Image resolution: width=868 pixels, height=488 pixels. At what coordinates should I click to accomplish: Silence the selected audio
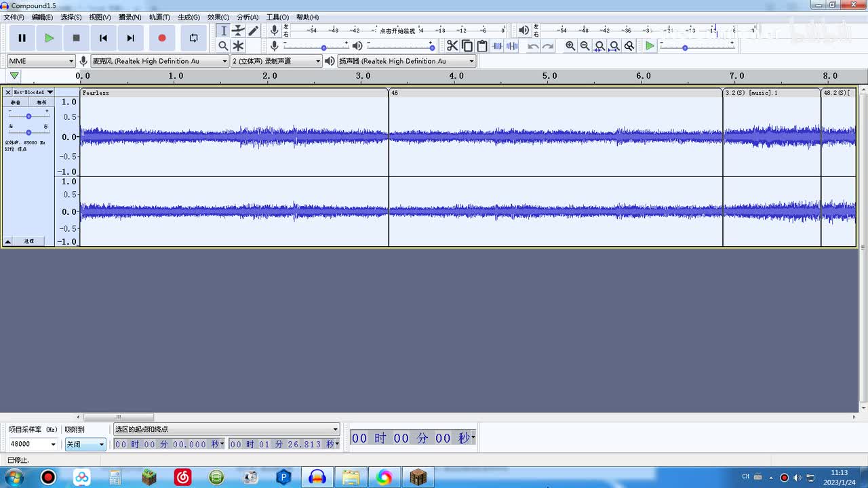tap(513, 45)
